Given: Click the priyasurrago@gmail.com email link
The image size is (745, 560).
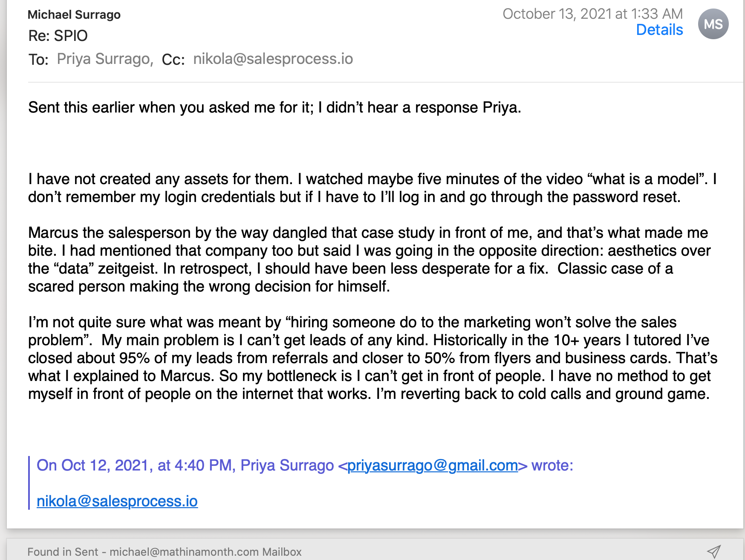Looking at the screenshot, I should click(433, 465).
